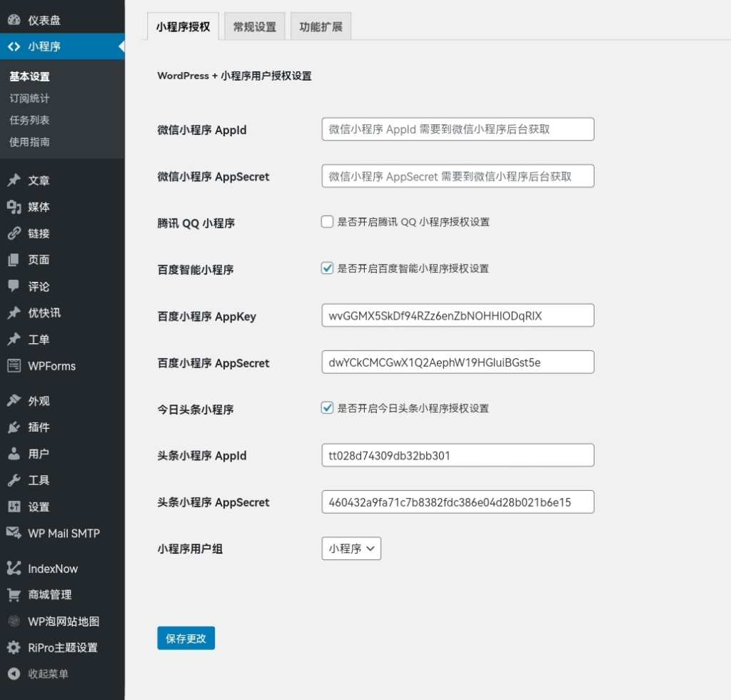Uncheck the Toutiao mini program checkbox
The width and height of the screenshot is (731, 700).
coord(328,408)
